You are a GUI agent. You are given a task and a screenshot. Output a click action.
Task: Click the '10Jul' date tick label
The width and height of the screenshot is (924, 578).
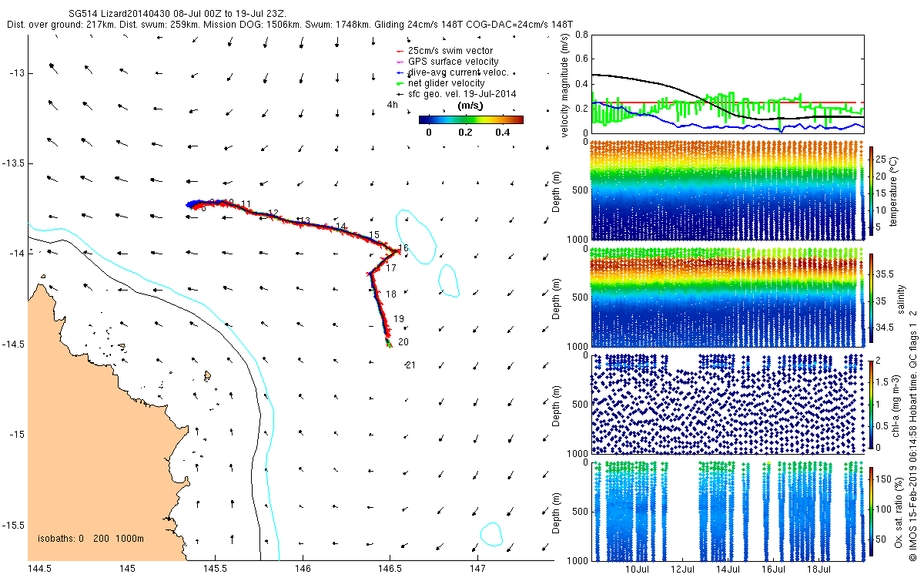click(638, 570)
